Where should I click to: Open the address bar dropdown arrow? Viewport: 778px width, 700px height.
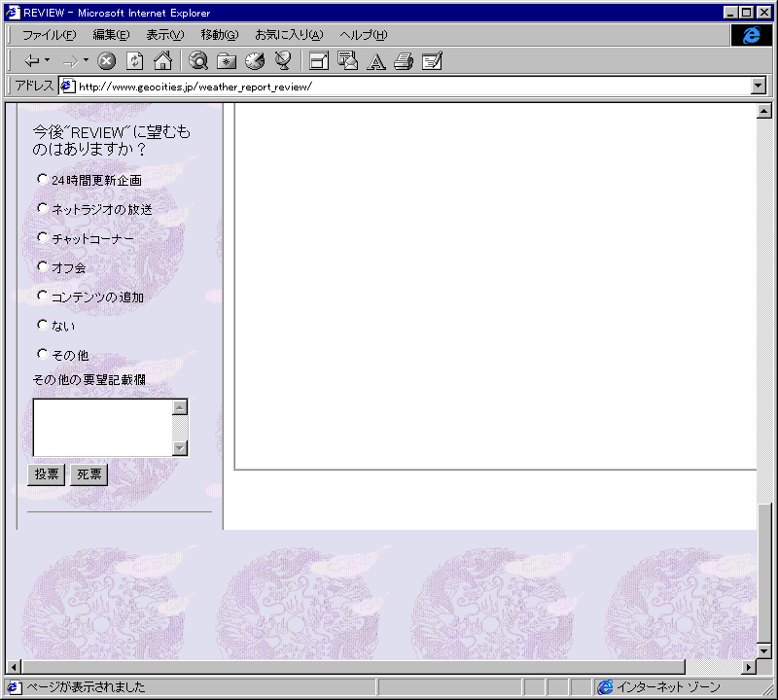tap(759, 86)
